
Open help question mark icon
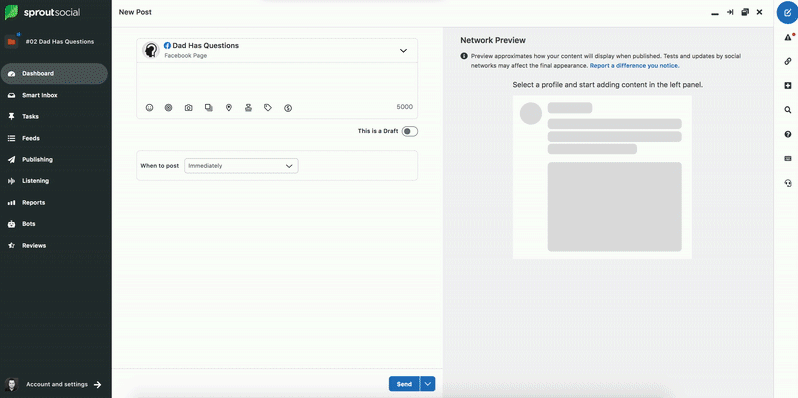tap(788, 134)
